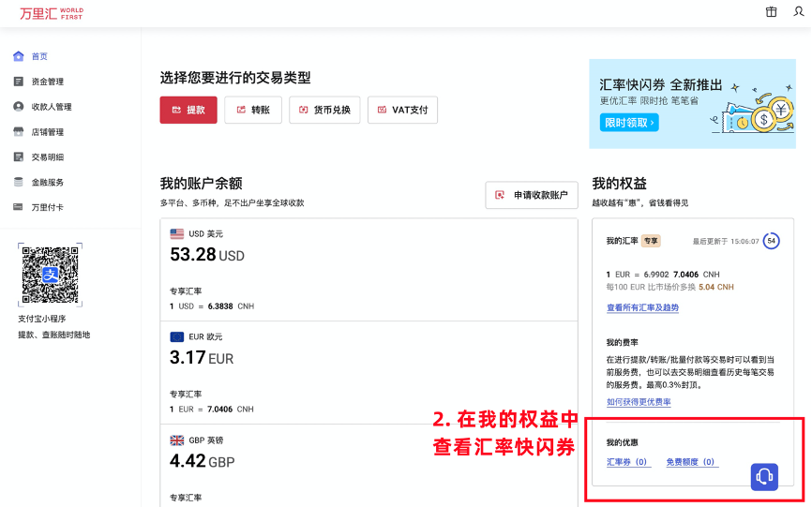Click the 店铺管理 store icon
Image resolution: width=812 pixels, height=507 pixels.
click(x=19, y=131)
